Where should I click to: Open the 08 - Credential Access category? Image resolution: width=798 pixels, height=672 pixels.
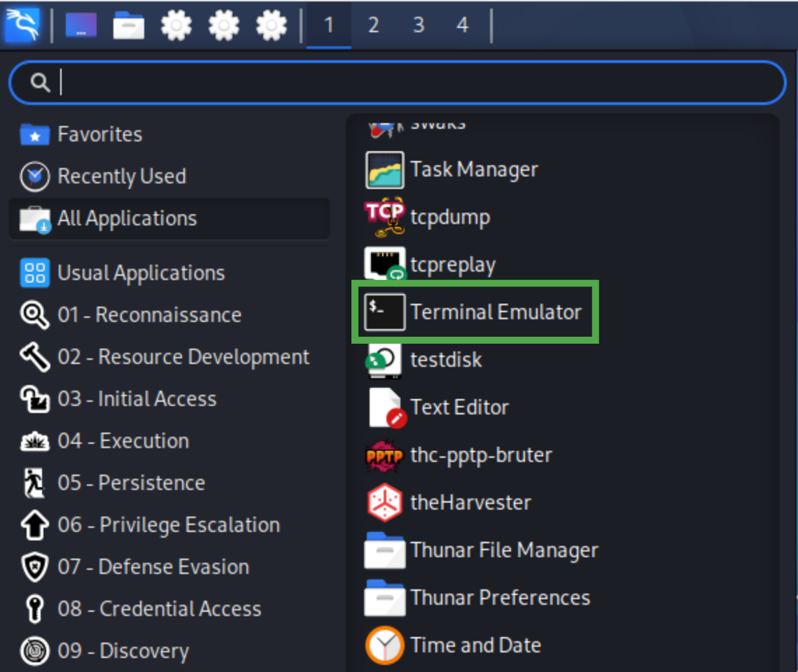tap(169, 609)
